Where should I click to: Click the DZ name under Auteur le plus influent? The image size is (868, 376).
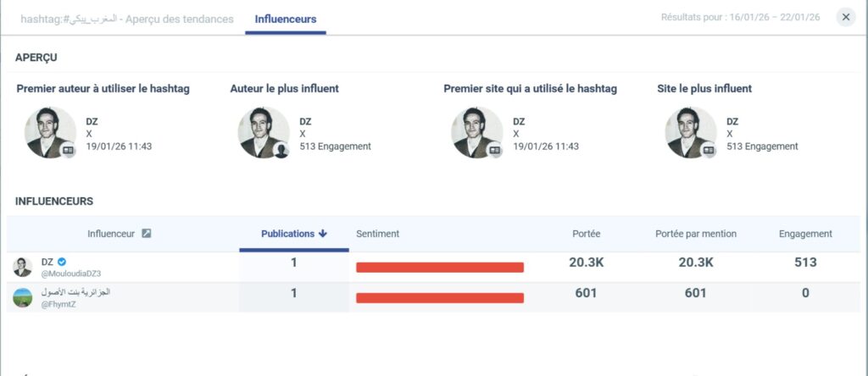point(305,122)
